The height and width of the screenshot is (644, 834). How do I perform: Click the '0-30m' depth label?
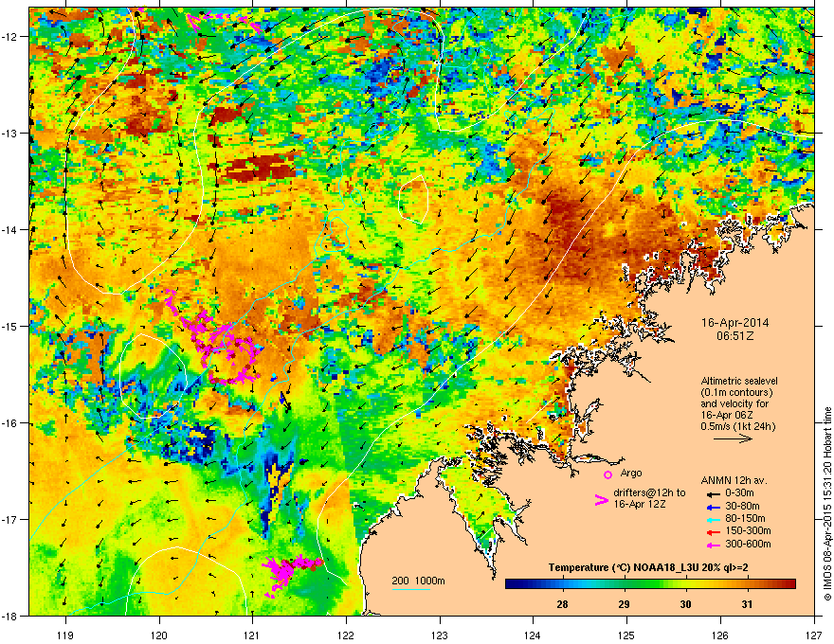[739, 493]
